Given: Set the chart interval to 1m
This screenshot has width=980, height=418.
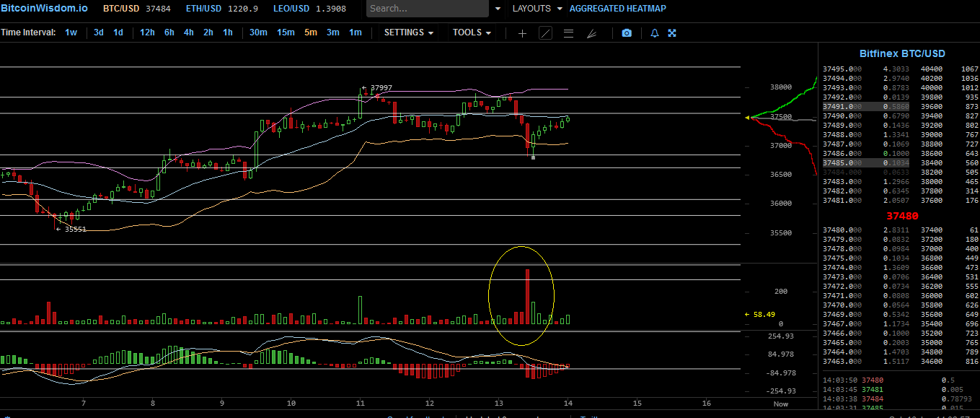Looking at the screenshot, I should [355, 32].
